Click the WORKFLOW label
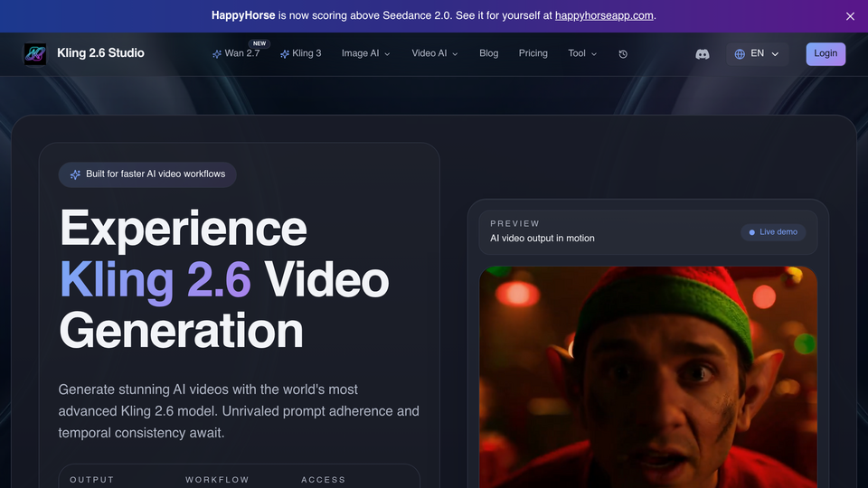This screenshot has width=868, height=488. coord(217,480)
